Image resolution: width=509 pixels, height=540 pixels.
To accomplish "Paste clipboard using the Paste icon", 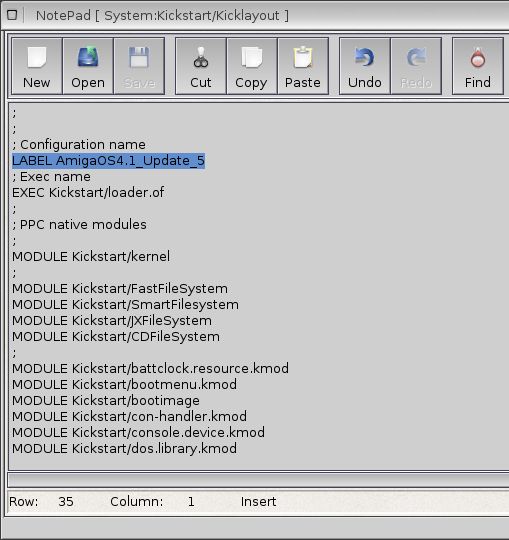I will coord(303,66).
